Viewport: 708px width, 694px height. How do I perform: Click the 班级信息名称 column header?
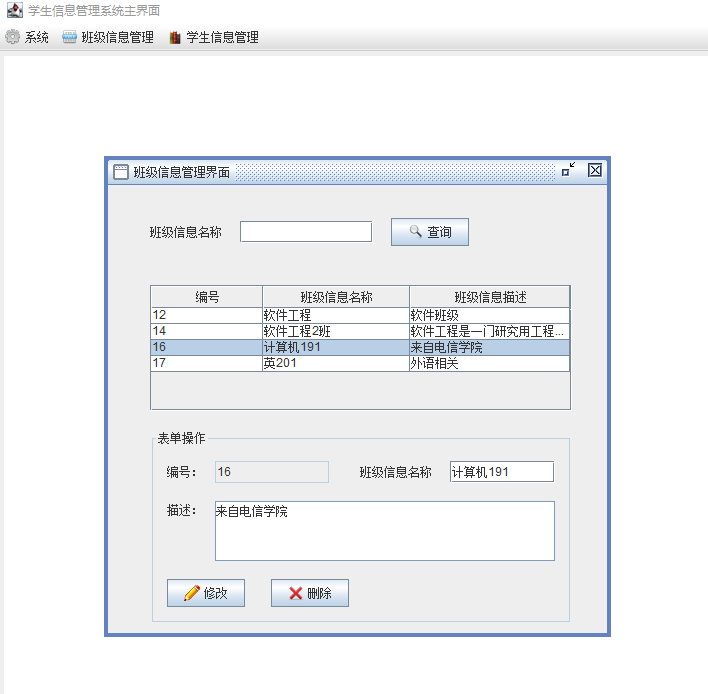tap(336, 297)
